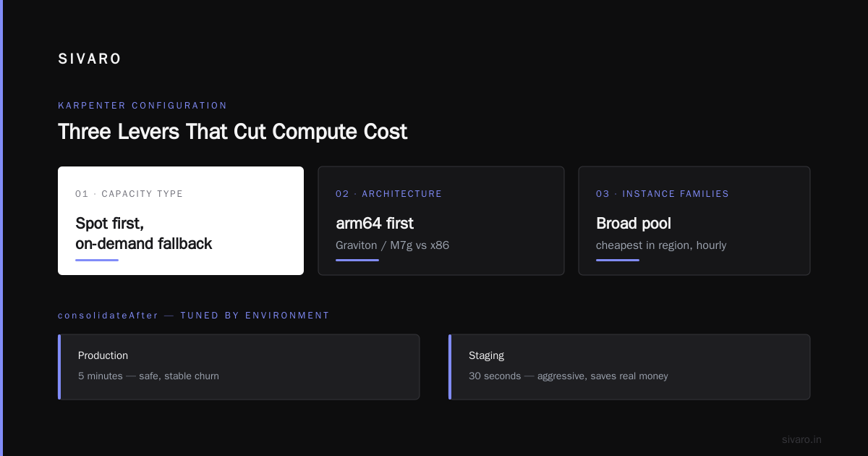Click the Production consolidateAfter panel
The height and width of the screenshot is (456, 868).
point(239,367)
